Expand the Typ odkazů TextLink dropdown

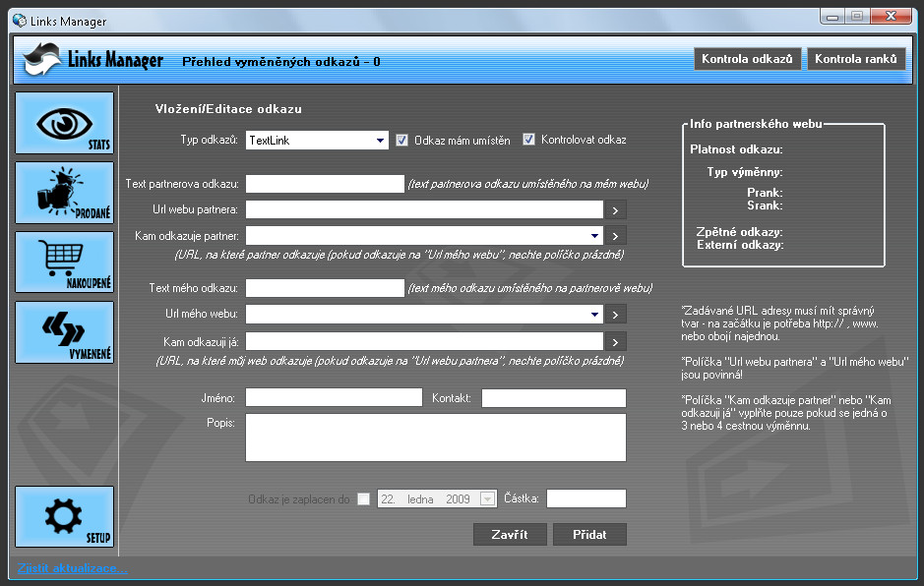(380, 141)
